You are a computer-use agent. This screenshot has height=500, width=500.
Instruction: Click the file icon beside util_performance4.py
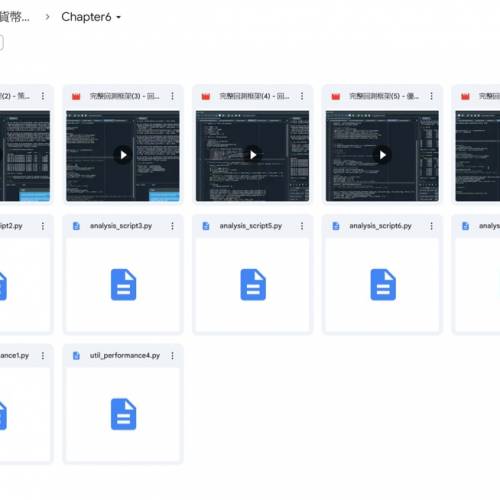76,356
